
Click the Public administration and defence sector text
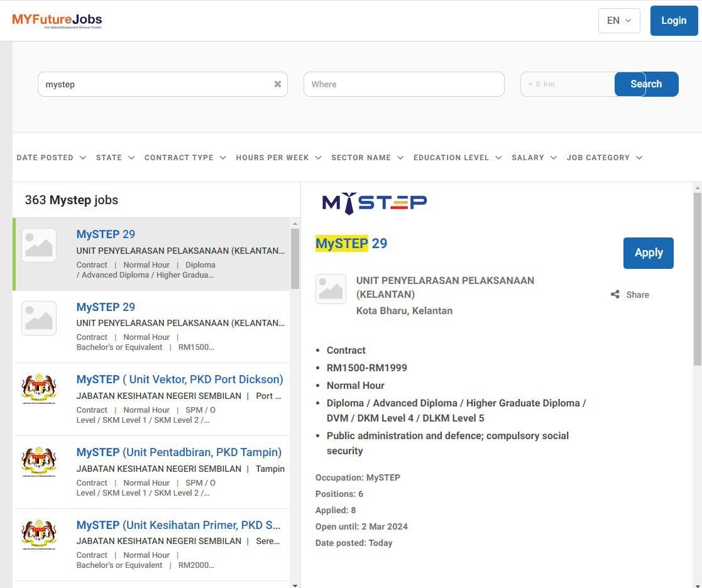[x=447, y=443]
